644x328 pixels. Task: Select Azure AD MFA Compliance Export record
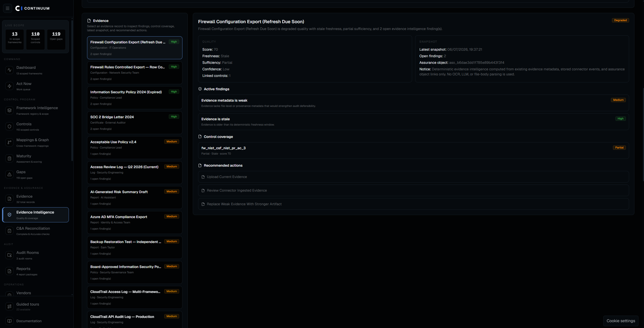tap(135, 223)
